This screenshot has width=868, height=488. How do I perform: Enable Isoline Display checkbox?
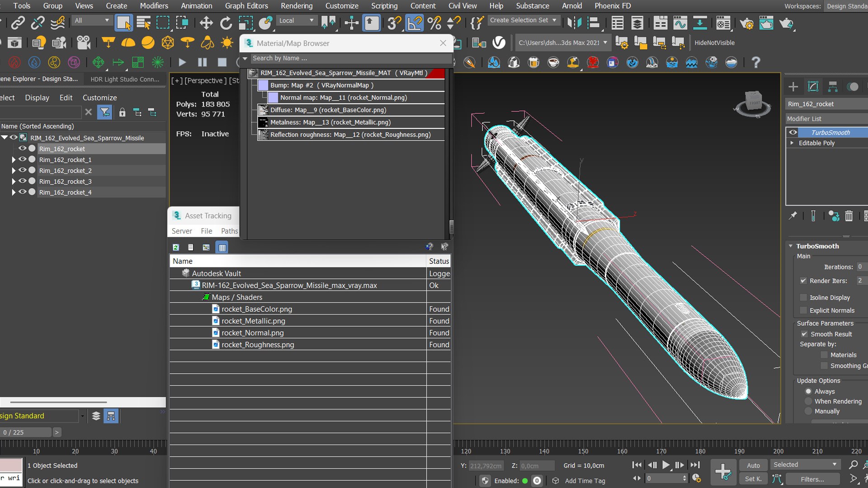pyautogui.click(x=803, y=297)
